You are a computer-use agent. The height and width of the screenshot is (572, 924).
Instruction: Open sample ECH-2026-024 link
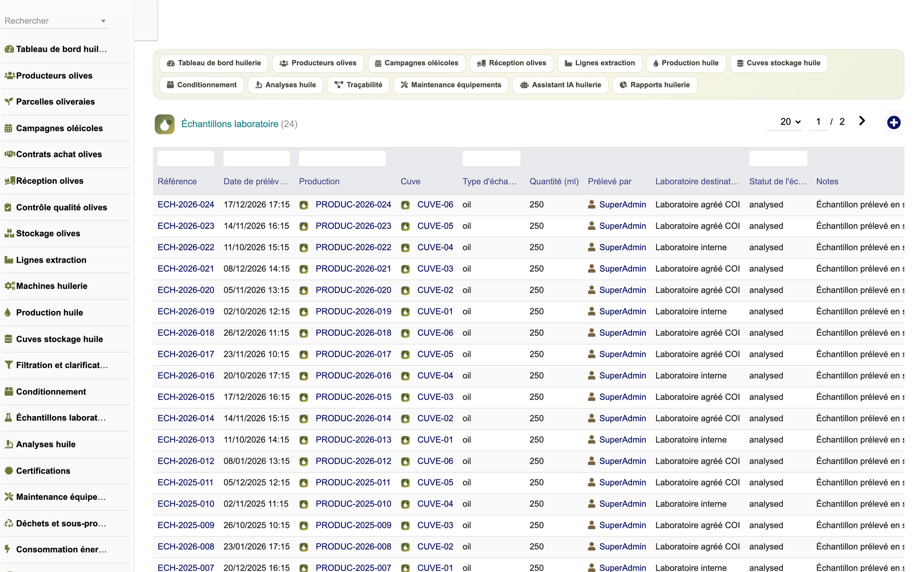pos(186,205)
